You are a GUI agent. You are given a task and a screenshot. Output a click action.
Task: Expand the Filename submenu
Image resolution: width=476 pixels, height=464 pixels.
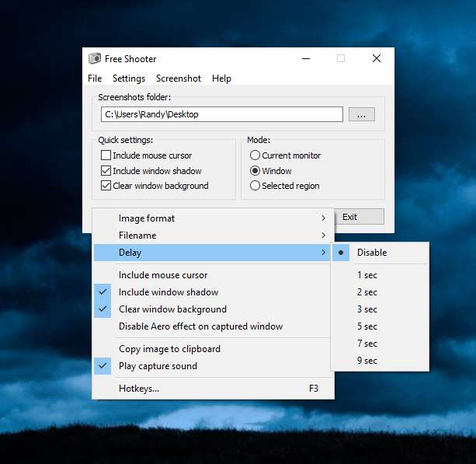coord(211,235)
